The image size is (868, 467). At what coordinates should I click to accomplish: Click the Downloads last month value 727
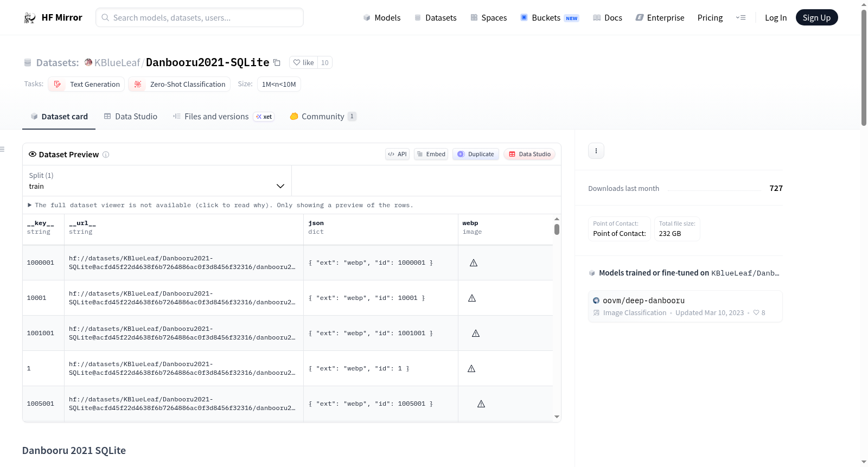776,188
